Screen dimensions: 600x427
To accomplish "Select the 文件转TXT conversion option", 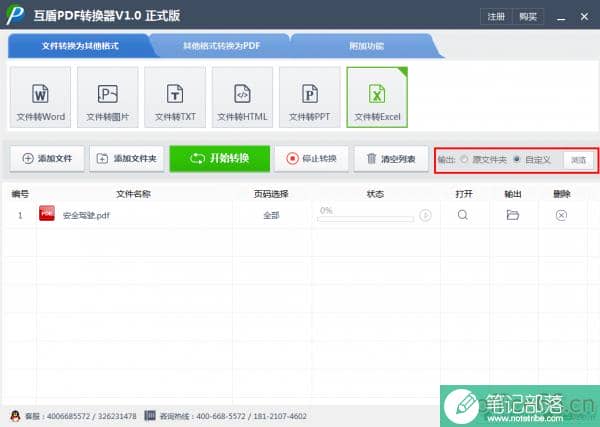I will (175, 97).
